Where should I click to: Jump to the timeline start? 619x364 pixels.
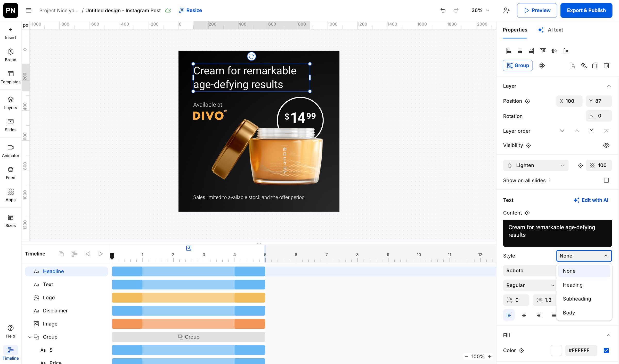87,254
